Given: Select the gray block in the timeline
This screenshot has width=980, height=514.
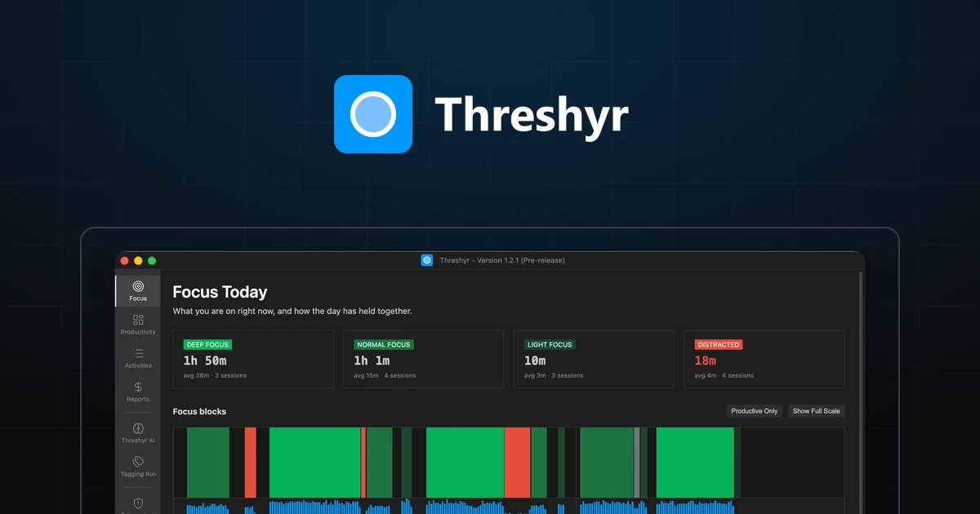Looking at the screenshot, I should pyautogui.click(x=637, y=463).
